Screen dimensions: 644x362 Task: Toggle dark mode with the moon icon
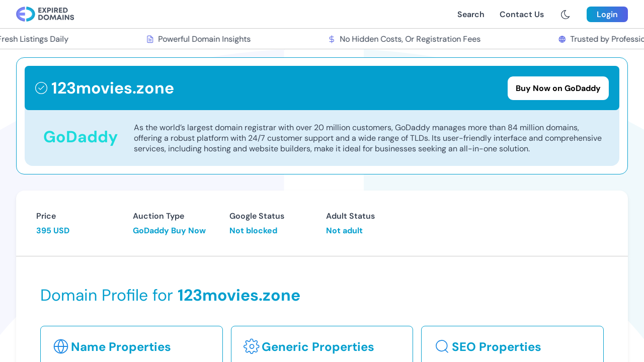point(566,15)
